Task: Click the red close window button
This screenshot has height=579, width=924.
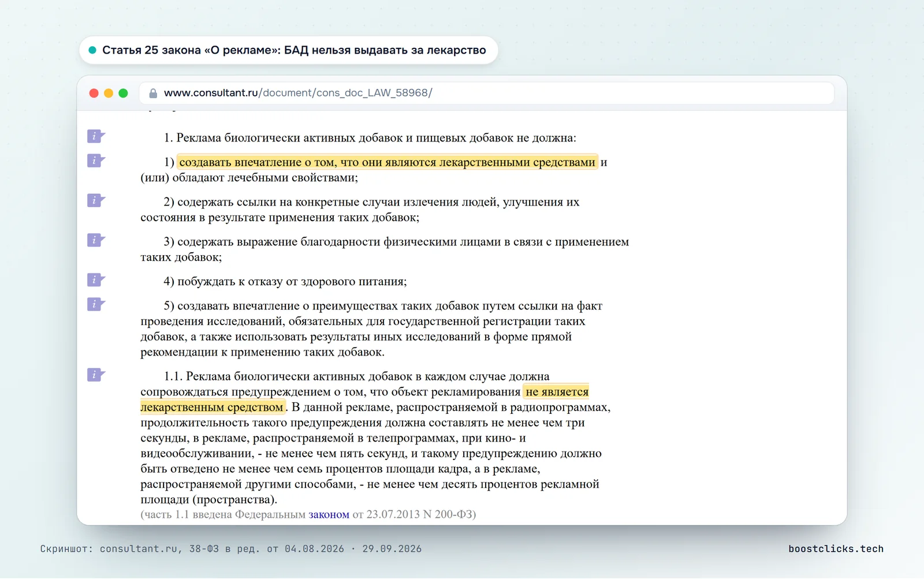Action: pyautogui.click(x=94, y=93)
